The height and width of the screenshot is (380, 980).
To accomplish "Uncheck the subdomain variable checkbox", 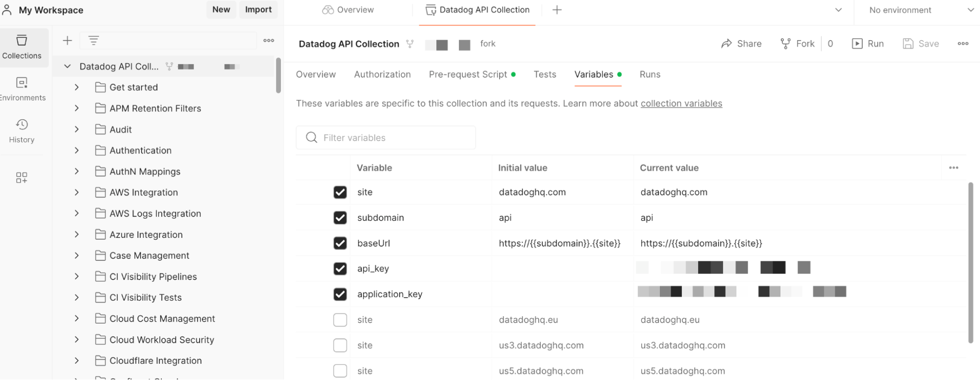I will [x=340, y=218].
